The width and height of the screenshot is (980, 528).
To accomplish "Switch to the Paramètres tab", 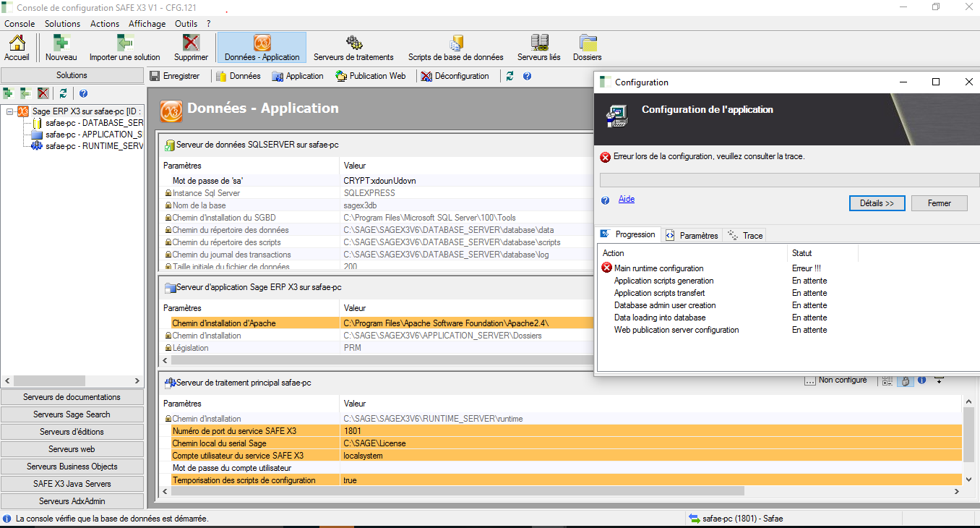I will 692,235.
